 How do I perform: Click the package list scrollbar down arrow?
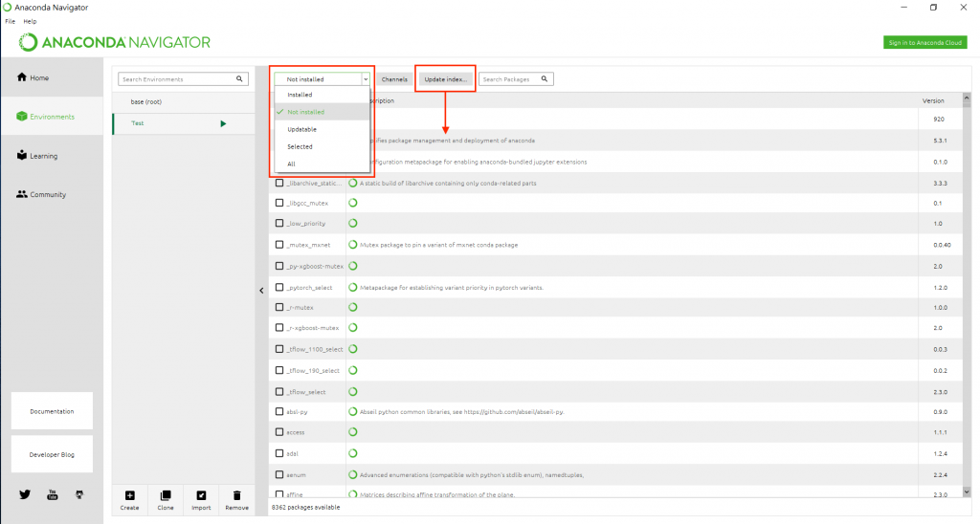pos(967,491)
